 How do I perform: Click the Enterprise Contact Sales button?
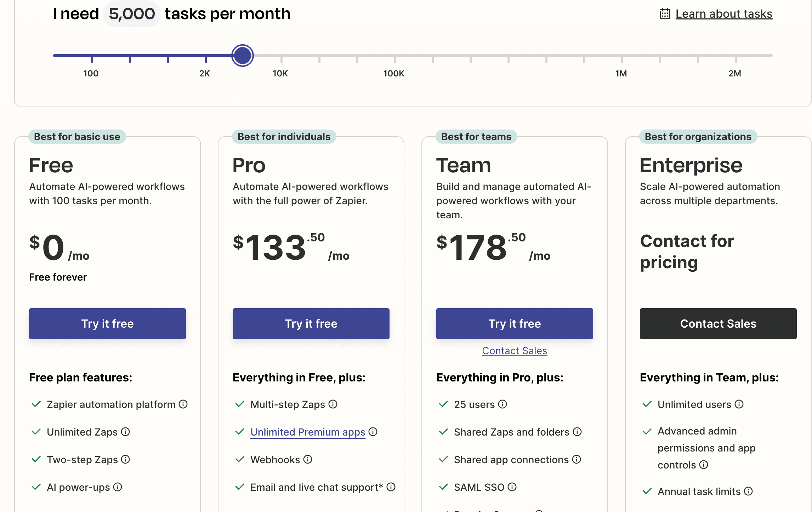pos(718,323)
